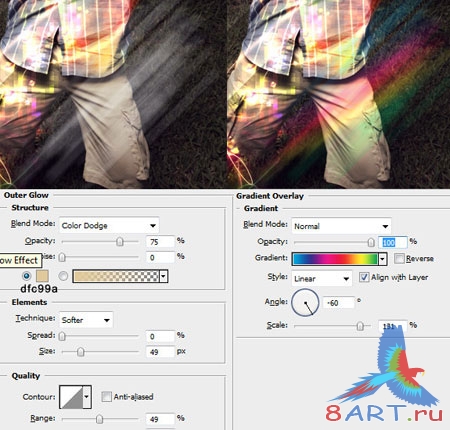
Task: Click the Contour curve thumbnail
Action: [71, 397]
